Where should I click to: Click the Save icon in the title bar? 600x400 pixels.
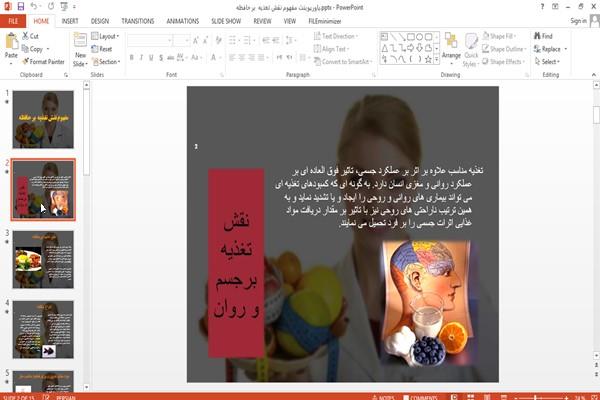(21, 7)
